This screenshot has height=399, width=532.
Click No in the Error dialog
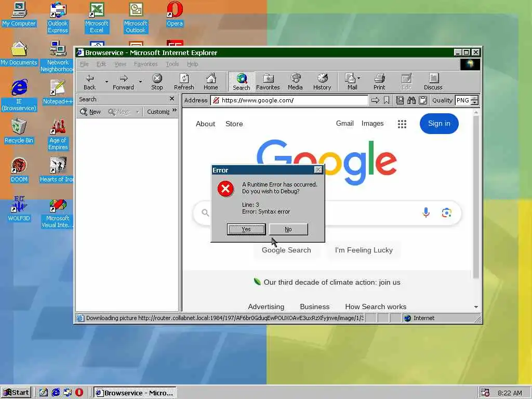point(288,229)
